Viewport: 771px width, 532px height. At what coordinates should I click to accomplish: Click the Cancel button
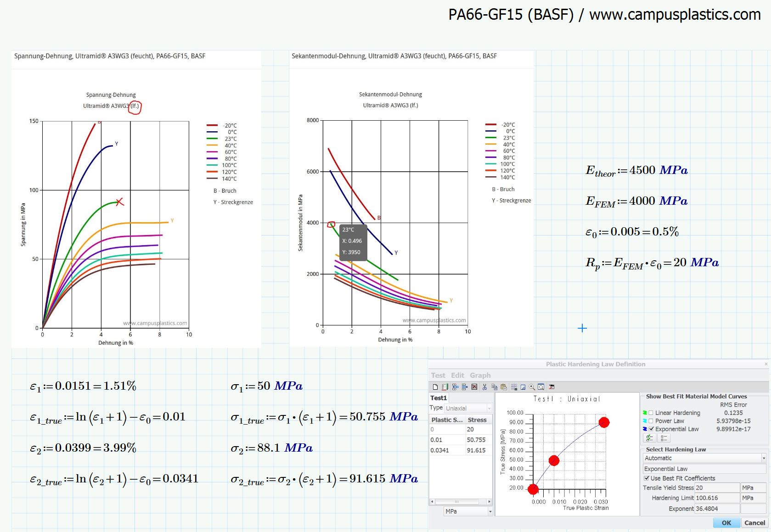[754, 523]
